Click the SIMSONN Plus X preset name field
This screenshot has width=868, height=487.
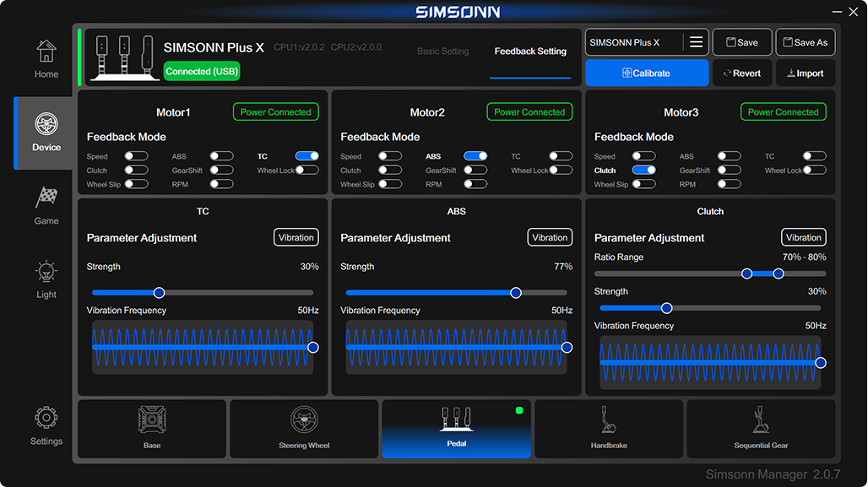coord(633,42)
